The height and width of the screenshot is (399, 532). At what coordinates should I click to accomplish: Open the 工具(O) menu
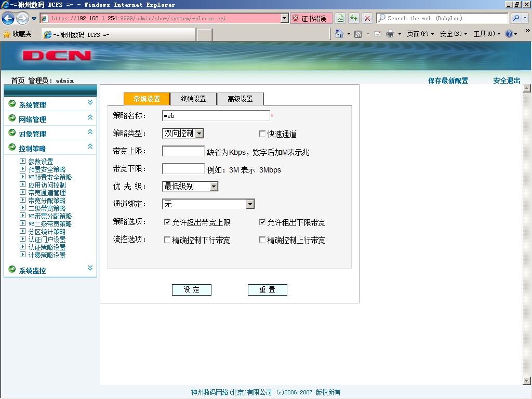click(486, 34)
